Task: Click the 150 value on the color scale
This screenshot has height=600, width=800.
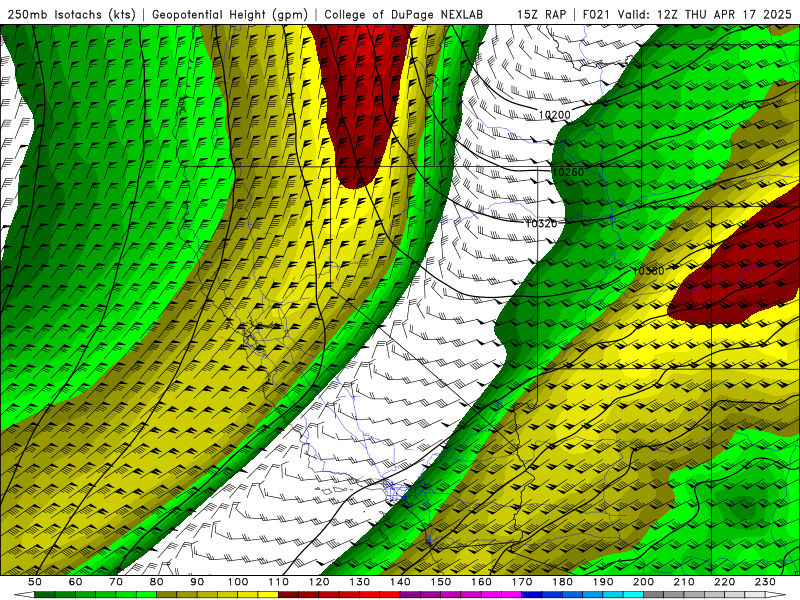Action: pos(441,582)
